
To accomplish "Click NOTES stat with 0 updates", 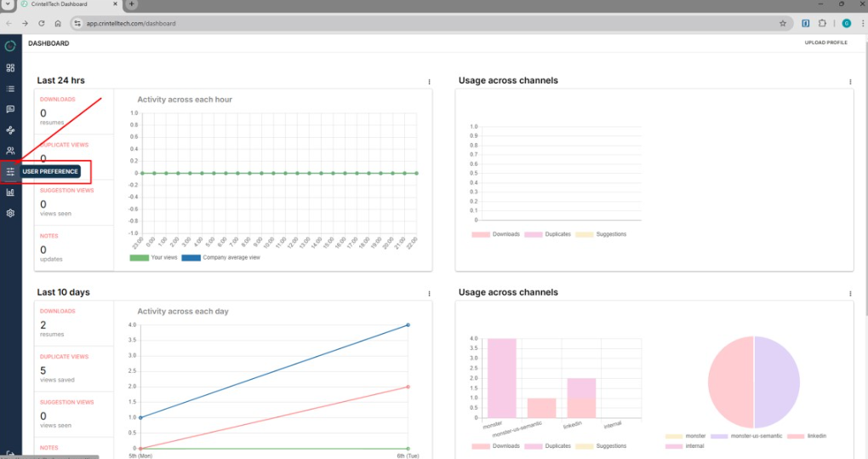I will point(74,248).
